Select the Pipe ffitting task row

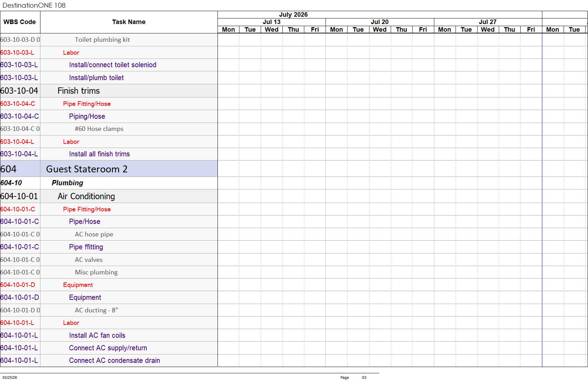[x=109, y=247]
